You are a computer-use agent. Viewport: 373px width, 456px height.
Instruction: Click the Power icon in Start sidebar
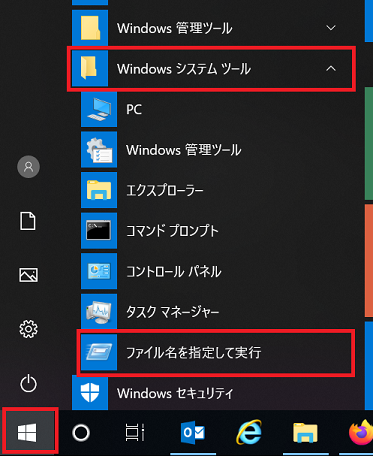tap(28, 383)
